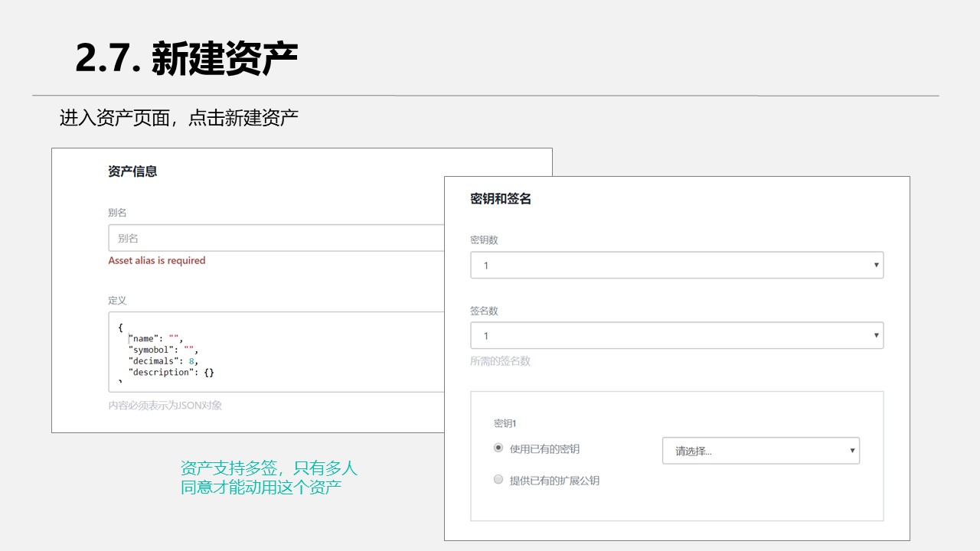Click the 密钥和签名 heading
This screenshot has width=980, height=551.
tap(501, 199)
